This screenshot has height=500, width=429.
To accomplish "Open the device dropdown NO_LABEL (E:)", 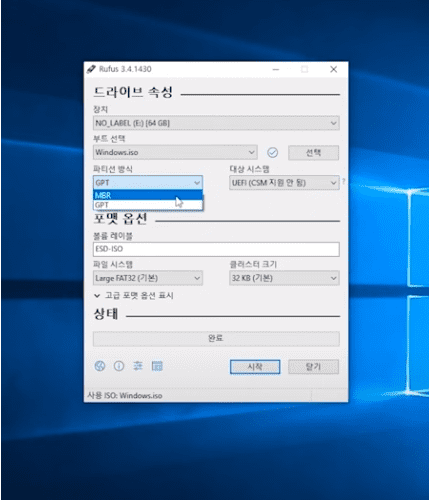I will (x=216, y=123).
